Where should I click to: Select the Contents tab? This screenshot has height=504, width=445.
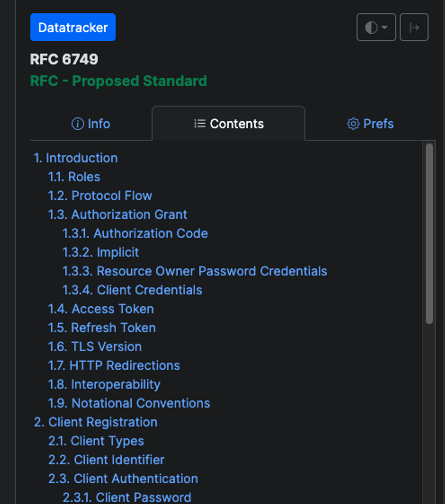click(x=229, y=124)
